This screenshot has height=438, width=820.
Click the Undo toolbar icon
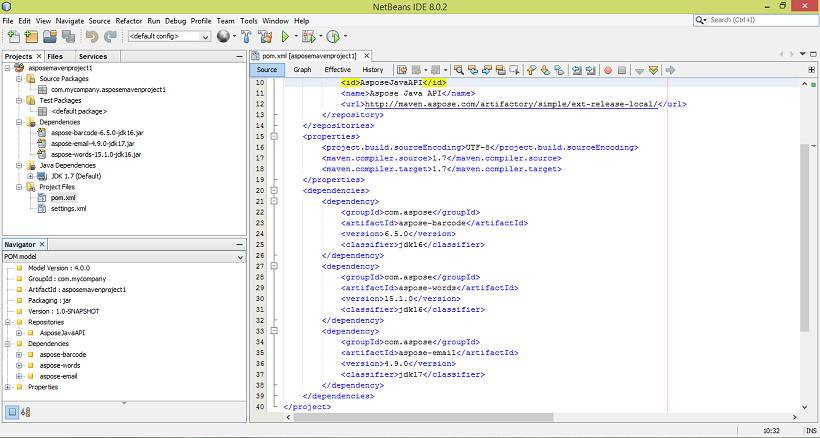[92, 36]
